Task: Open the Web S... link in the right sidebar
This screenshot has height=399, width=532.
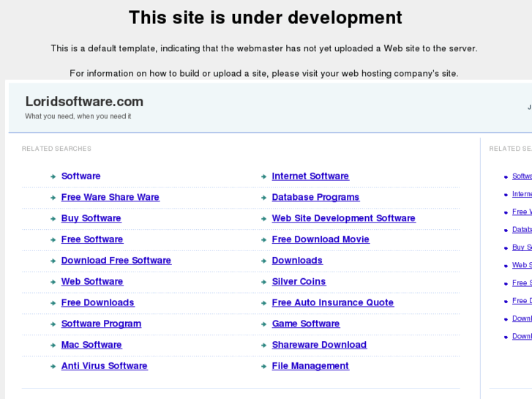Action: pyautogui.click(x=522, y=265)
